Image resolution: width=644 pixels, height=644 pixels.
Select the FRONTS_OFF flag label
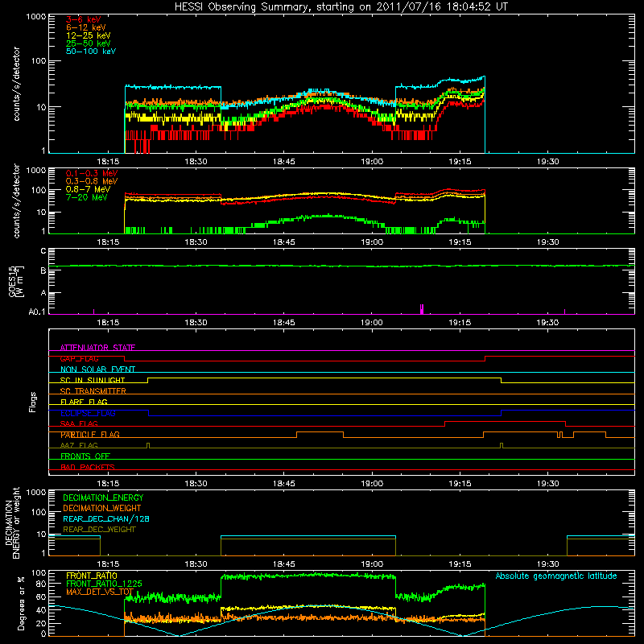[x=85, y=456]
